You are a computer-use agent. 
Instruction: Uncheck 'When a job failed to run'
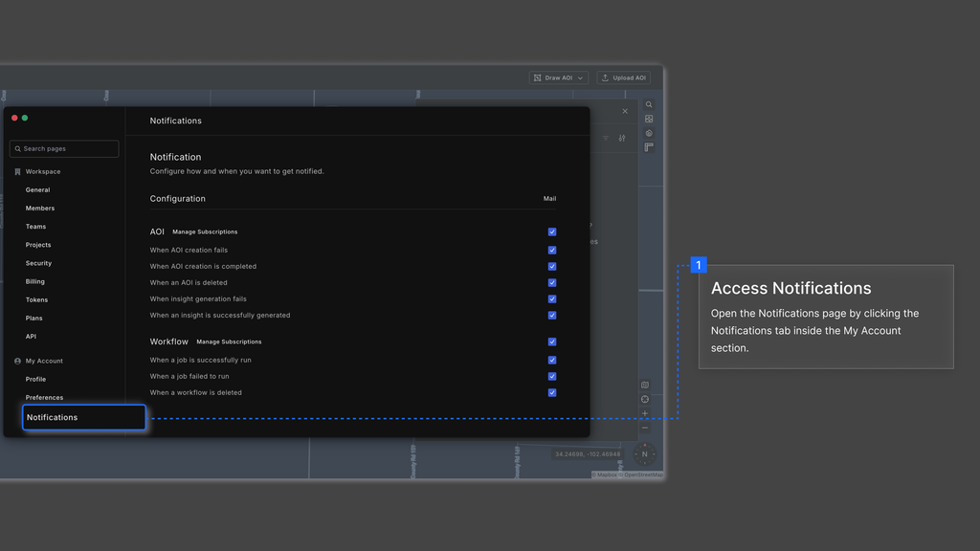552,376
